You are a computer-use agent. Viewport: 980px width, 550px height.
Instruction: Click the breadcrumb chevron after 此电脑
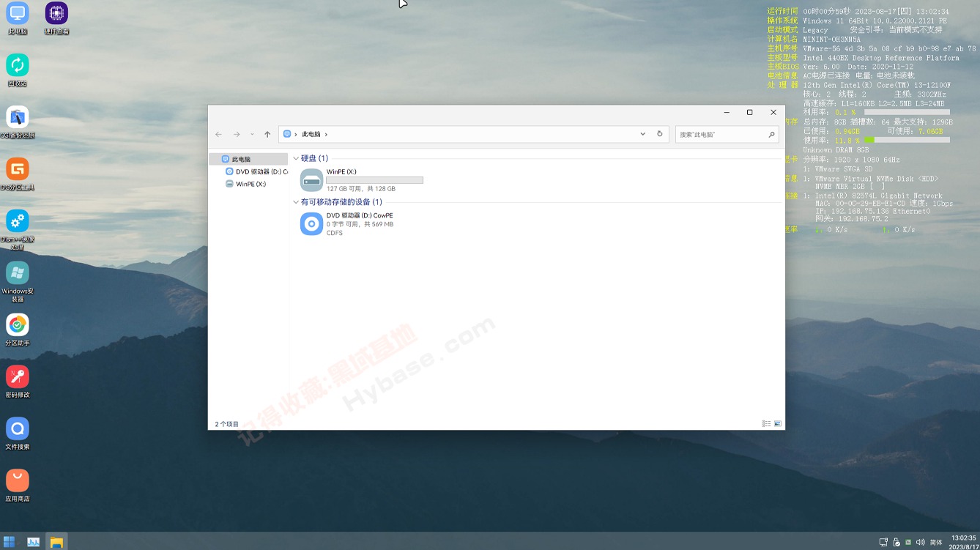pyautogui.click(x=326, y=135)
